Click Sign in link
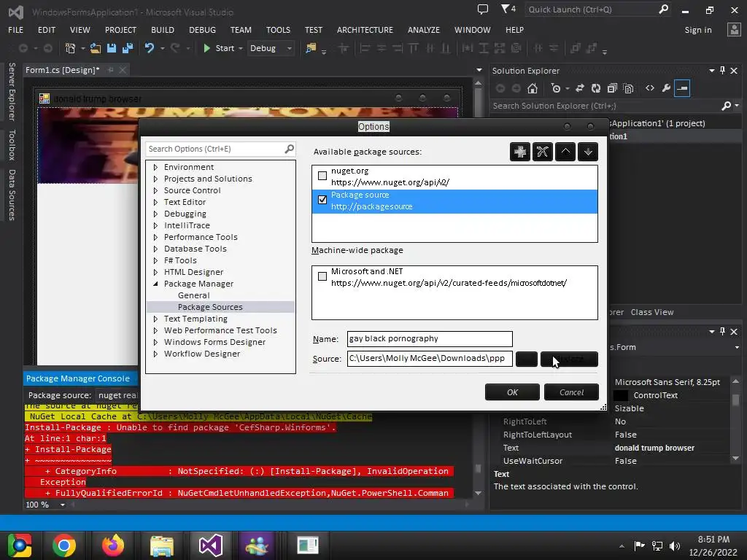 pos(698,30)
